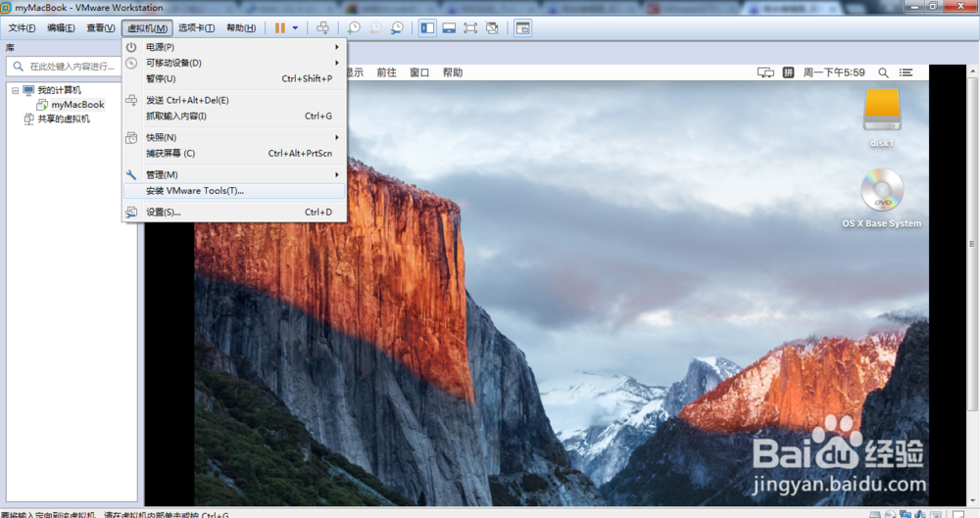
Task: Select myMacBook in the library tree
Action: click(x=77, y=105)
